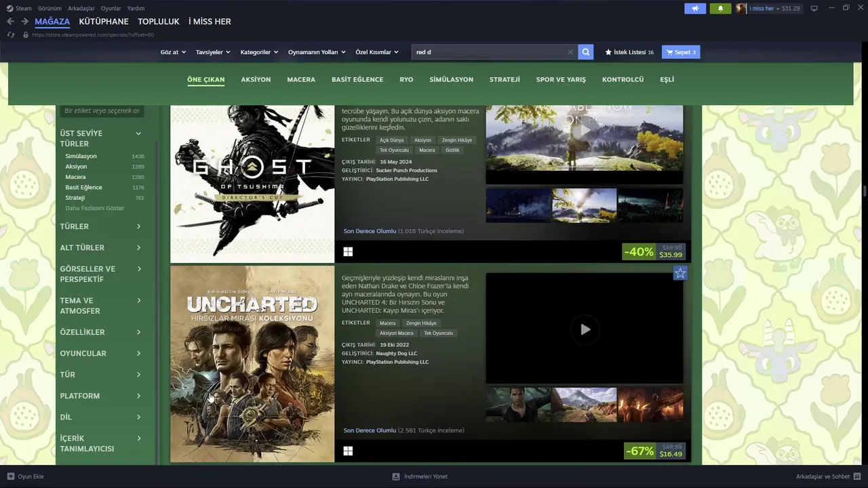Clear the search box text
Screen dimensions: 868x488
click(x=570, y=52)
